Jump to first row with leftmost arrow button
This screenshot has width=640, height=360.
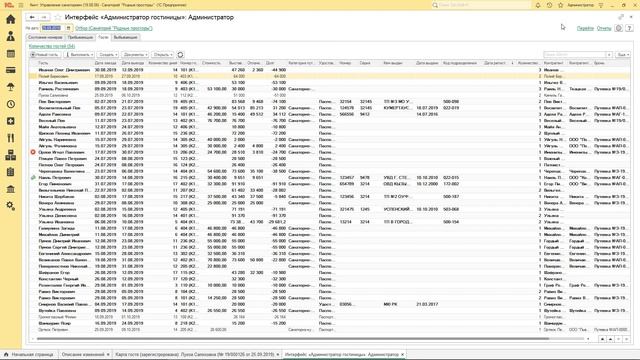click(602, 339)
